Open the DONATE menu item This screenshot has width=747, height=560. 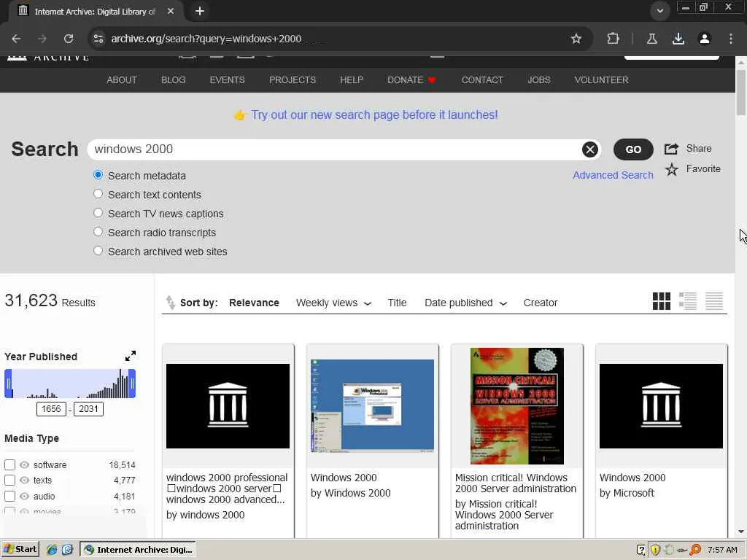pos(411,80)
